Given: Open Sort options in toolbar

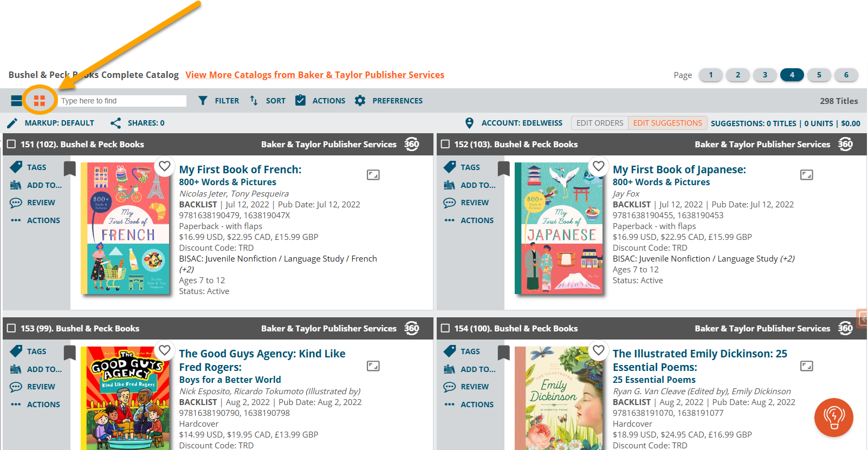Looking at the screenshot, I should coord(268,101).
